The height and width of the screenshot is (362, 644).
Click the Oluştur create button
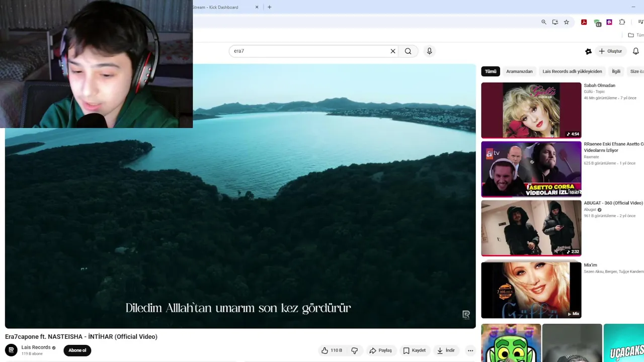(x=611, y=51)
